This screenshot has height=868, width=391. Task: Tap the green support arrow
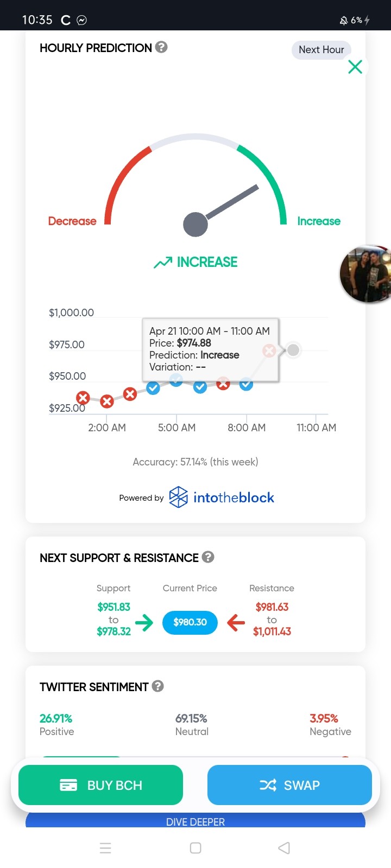(x=144, y=622)
